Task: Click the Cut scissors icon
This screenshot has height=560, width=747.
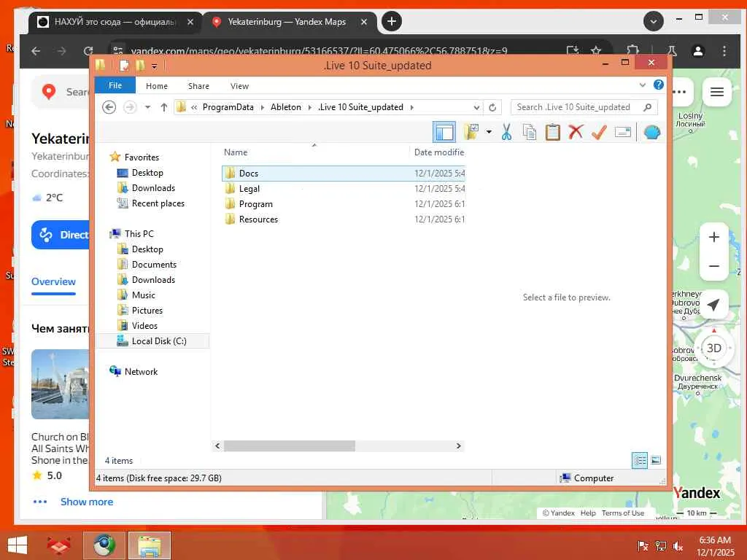Action: tap(506, 132)
